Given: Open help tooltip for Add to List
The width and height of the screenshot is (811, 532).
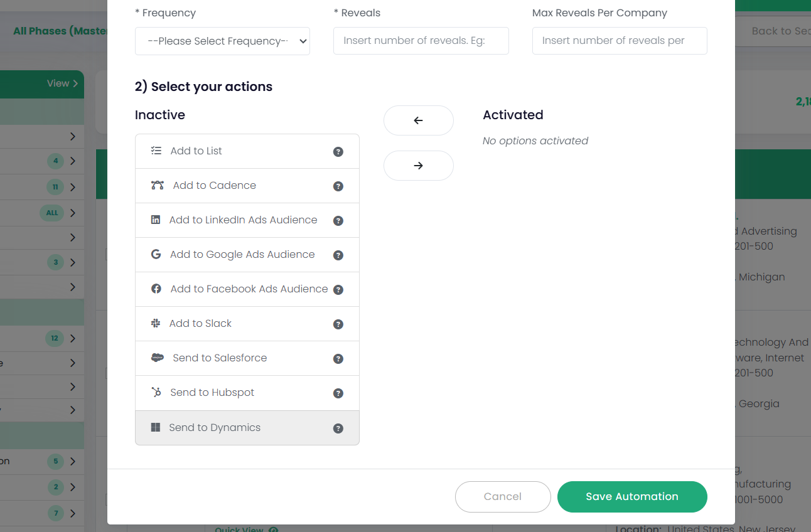Looking at the screenshot, I should click(338, 151).
